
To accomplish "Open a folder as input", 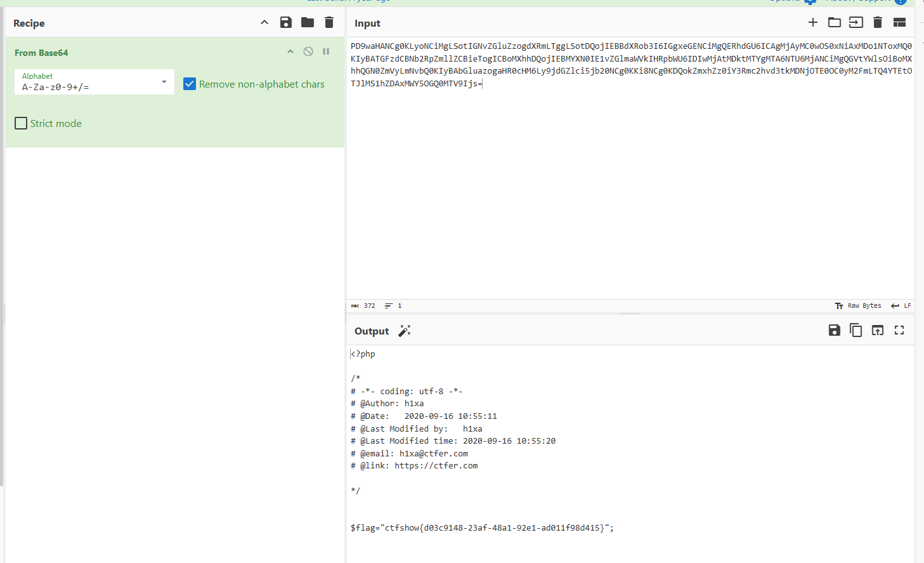I will 835,23.
